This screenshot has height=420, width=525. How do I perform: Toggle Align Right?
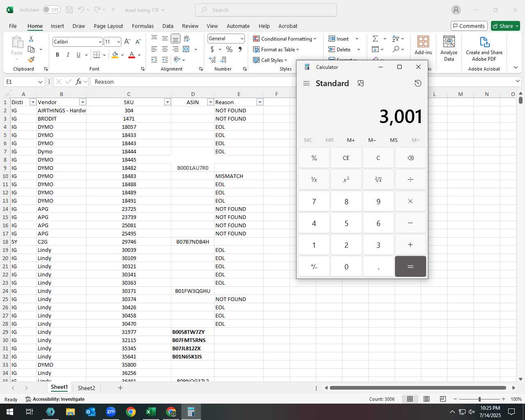[176, 49]
